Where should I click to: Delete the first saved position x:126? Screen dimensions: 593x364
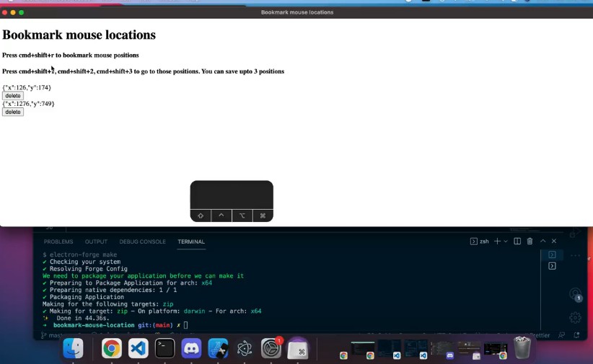pos(13,96)
